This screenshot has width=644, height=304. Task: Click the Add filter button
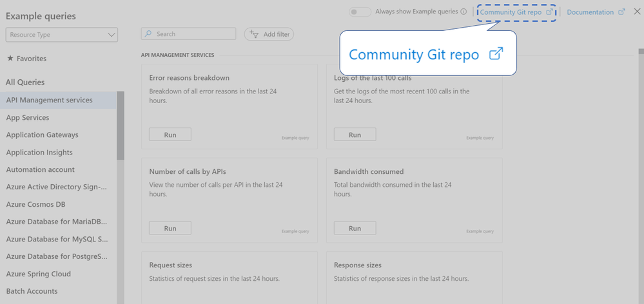pos(269,35)
